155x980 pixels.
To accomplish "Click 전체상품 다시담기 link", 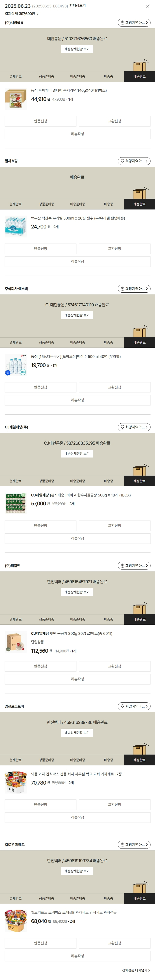I will click(x=136, y=970).
